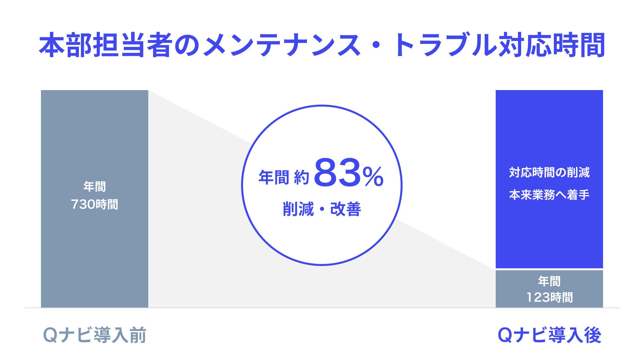The width and height of the screenshot is (644, 362).
Task: Click the Qナビ導入後 label
Action: pos(549,335)
